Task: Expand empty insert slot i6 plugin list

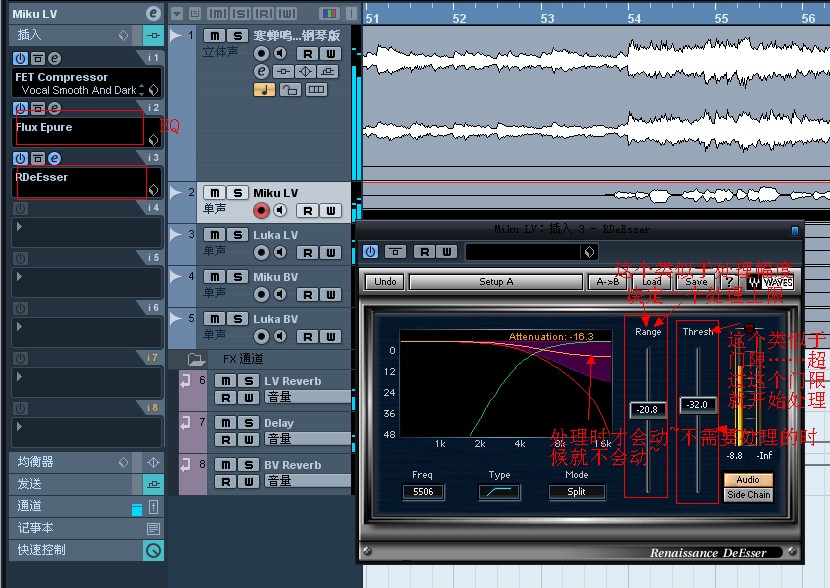Action: [20, 327]
